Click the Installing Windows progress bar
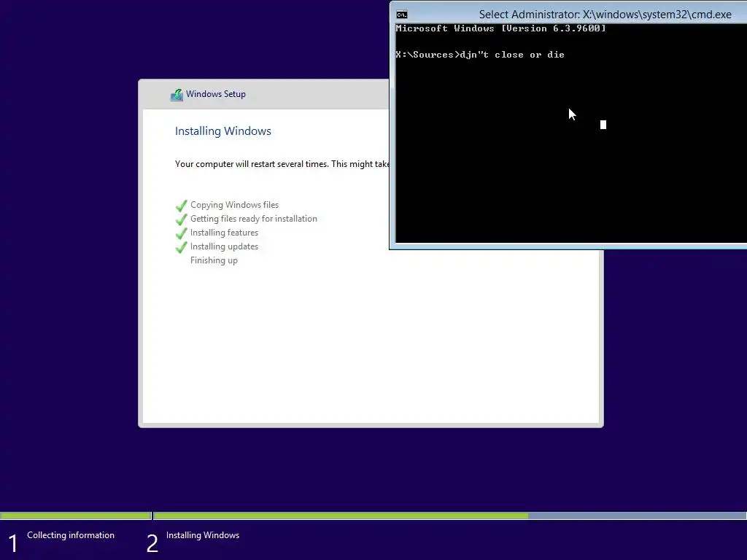The height and width of the screenshot is (560, 747). pos(449,516)
